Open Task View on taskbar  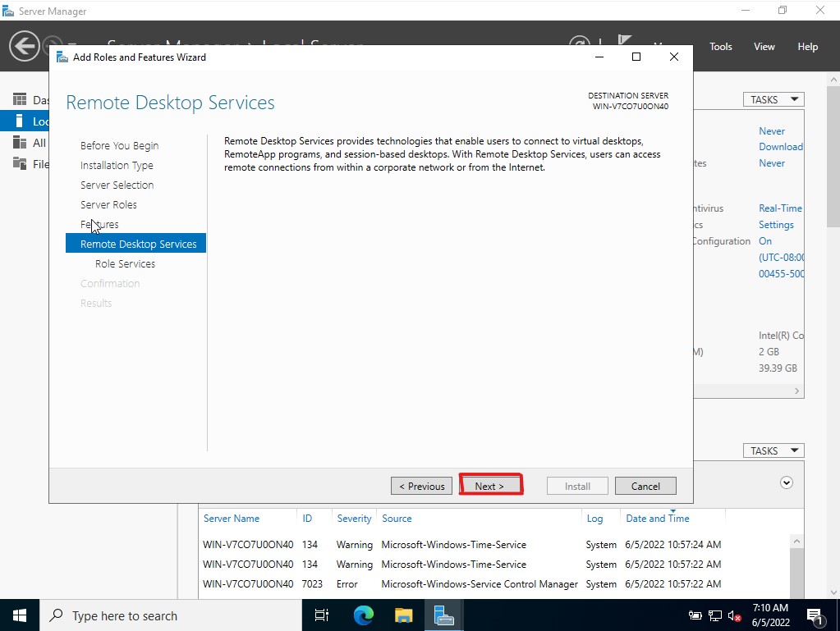321,615
